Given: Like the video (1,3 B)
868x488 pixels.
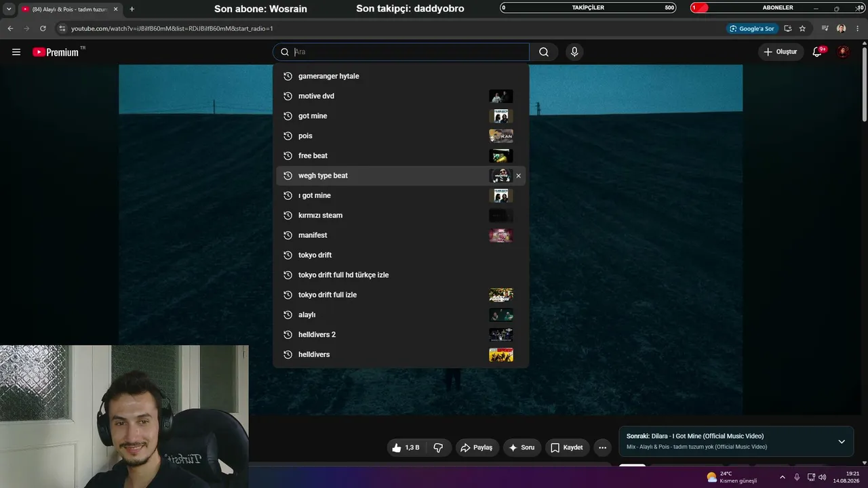Looking at the screenshot, I should [x=406, y=447].
